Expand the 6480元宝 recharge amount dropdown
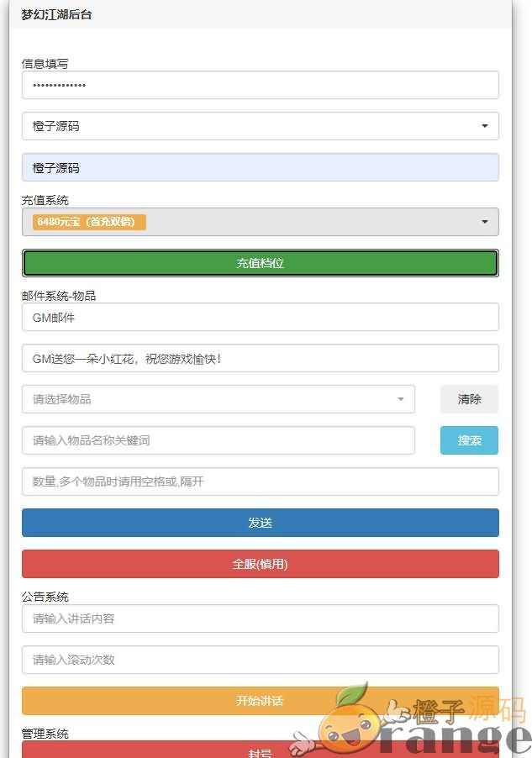532x758 pixels. (x=260, y=222)
